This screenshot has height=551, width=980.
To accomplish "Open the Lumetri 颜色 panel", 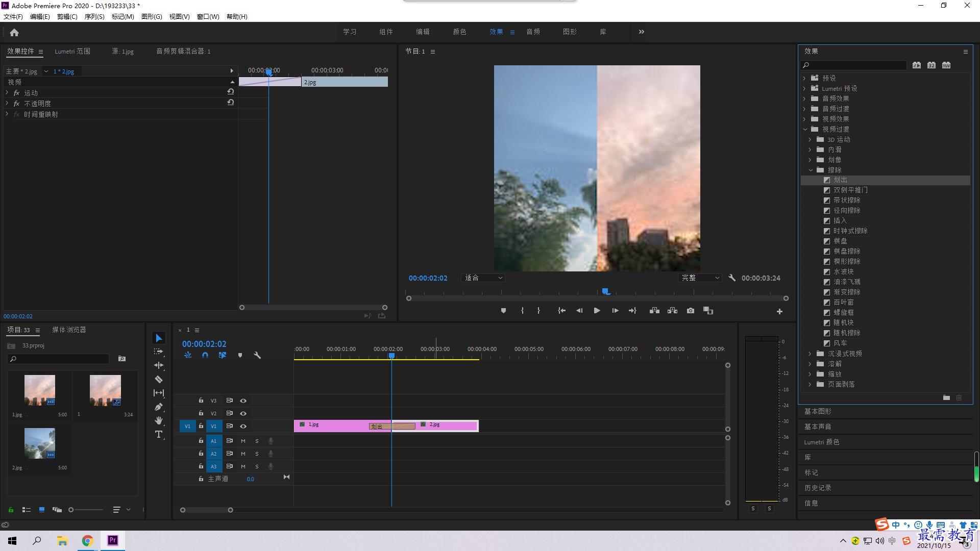I will click(822, 442).
